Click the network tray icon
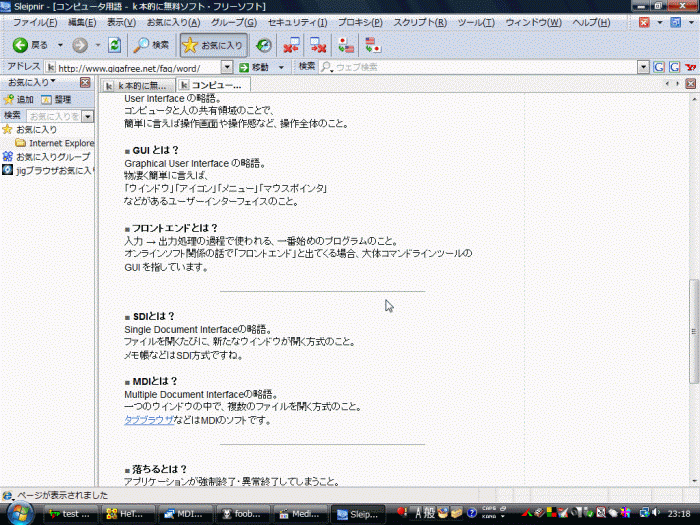 pos(644,513)
